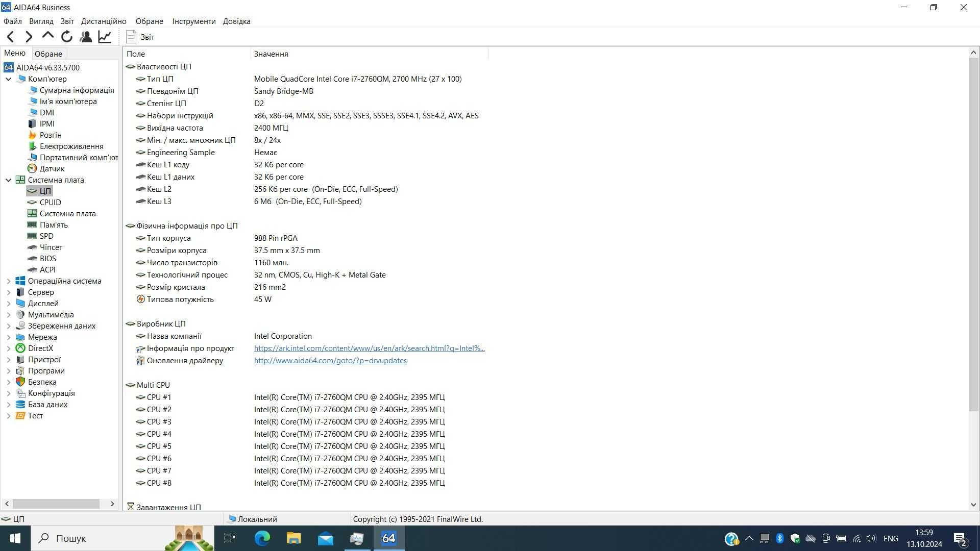Click the База даних database icon

20,405
